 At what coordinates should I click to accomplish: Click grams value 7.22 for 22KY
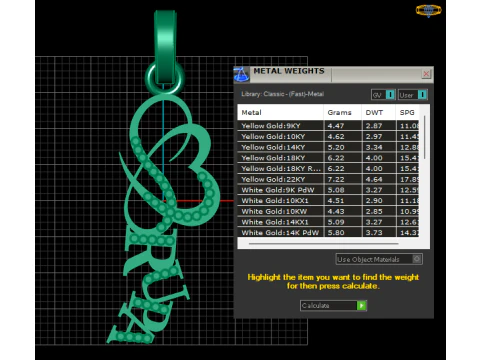336,179
